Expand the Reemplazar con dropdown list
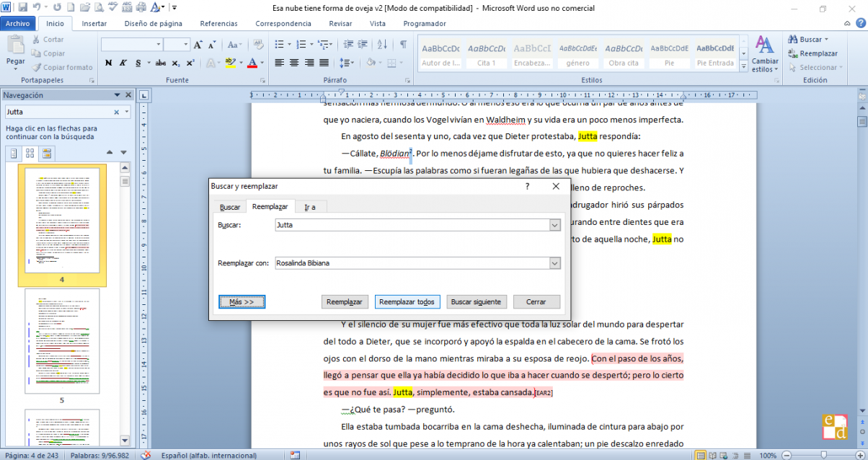Viewport: 868px width, 460px height. [x=554, y=263]
